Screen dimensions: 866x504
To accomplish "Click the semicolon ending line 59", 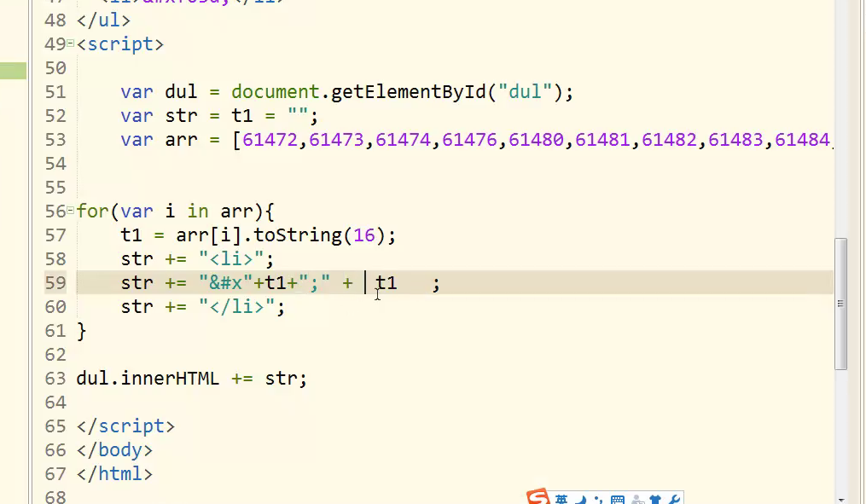I will tap(436, 284).
